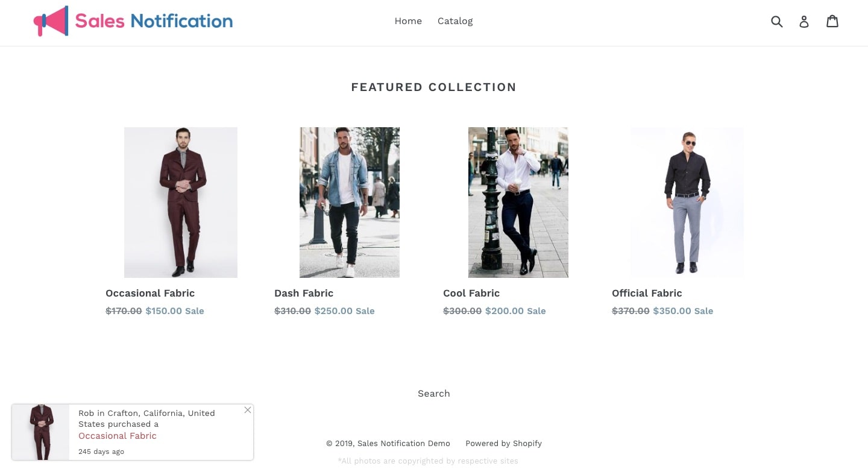
Task: Click the Sales Notification Demo footer link
Action: [404, 444]
